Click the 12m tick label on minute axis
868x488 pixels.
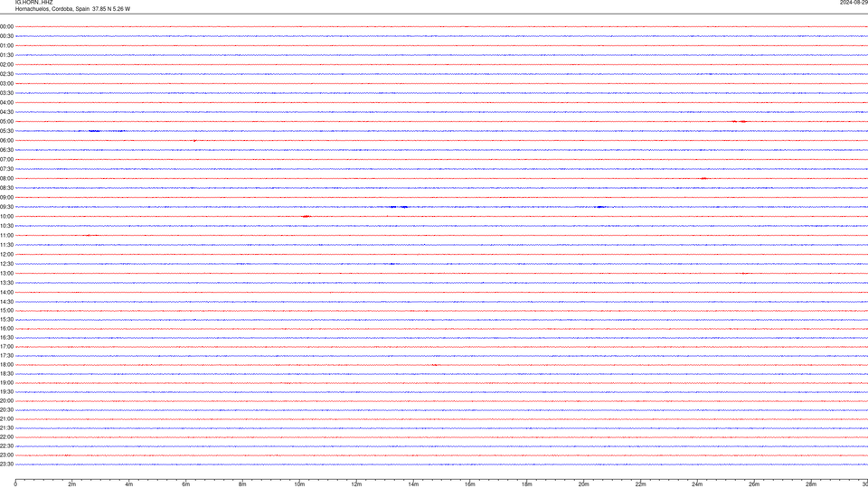tap(356, 484)
